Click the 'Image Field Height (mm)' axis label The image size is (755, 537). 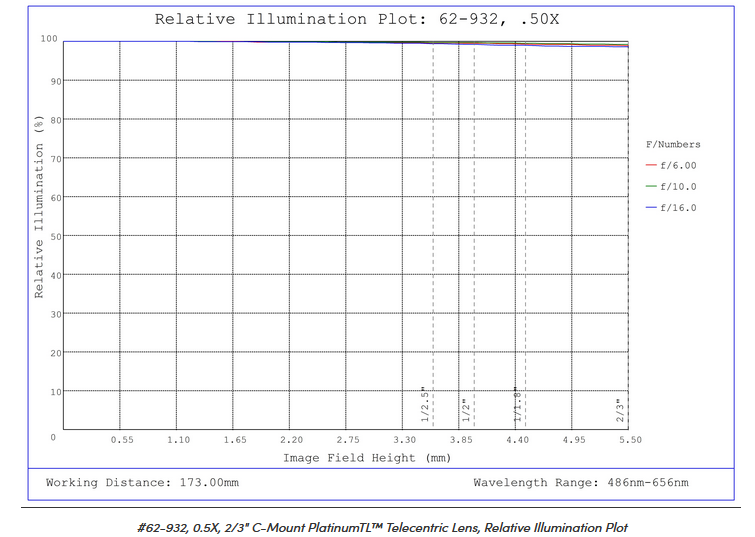(x=367, y=458)
